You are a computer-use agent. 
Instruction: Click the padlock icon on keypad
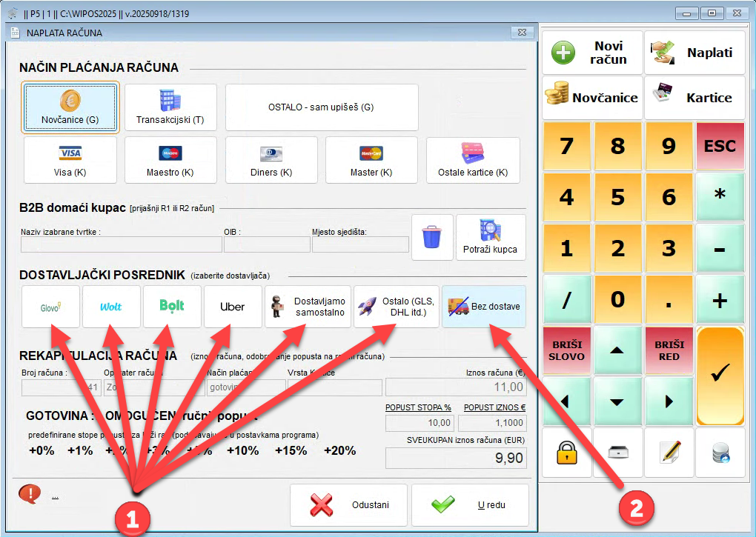(x=567, y=453)
